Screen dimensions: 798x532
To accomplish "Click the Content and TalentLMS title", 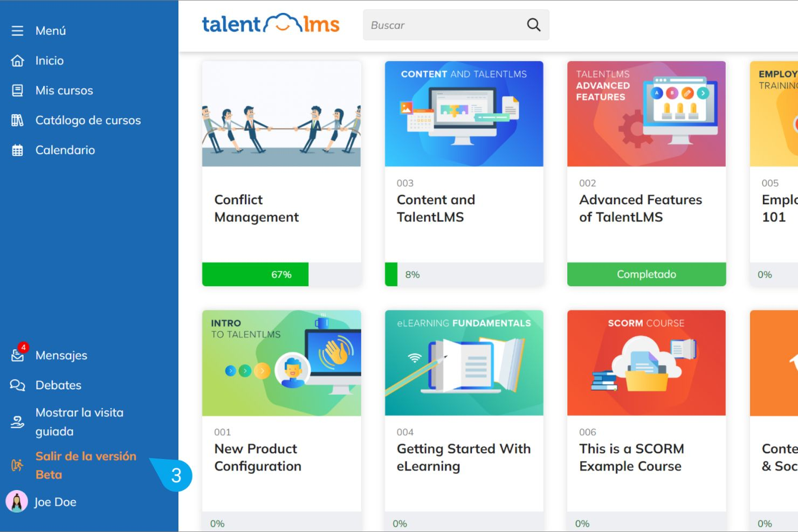I will click(x=436, y=209).
